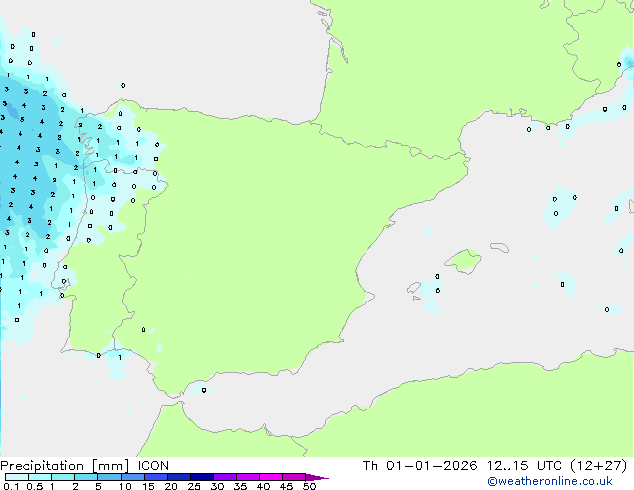634x490 pixels.
Task: Select the 15–20 mm legend color swatch
Action: (156, 477)
